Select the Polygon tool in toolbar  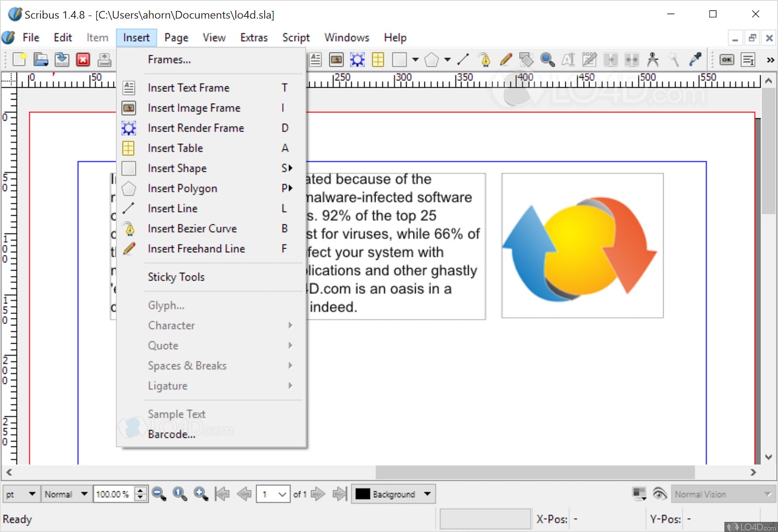point(432,60)
